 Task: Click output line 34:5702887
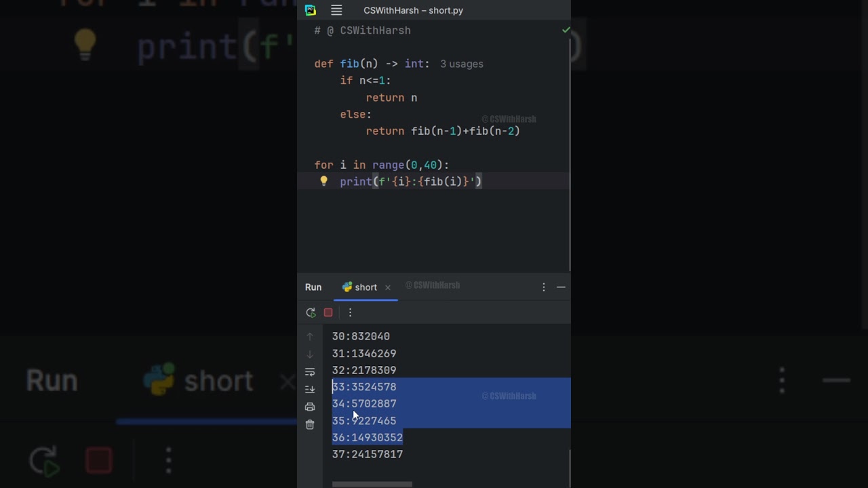(x=364, y=403)
